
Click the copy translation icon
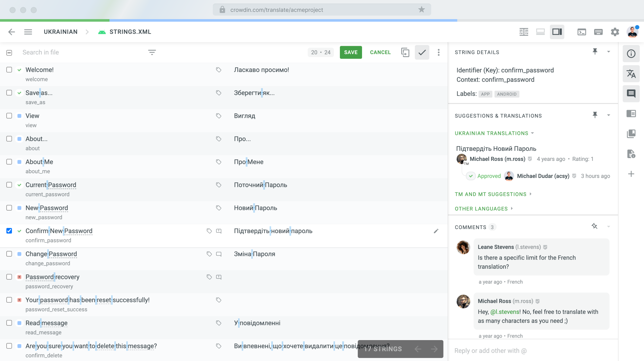point(406,52)
